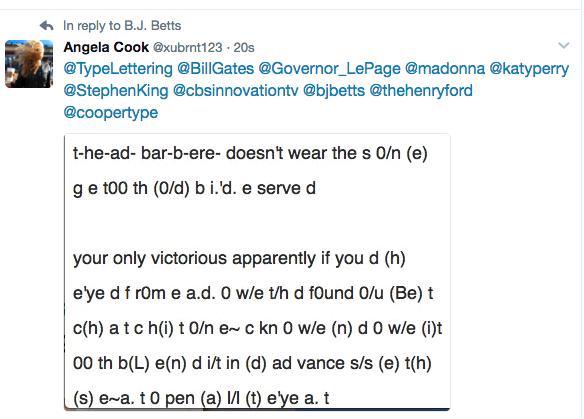Open Angela Cook display name
This screenshot has width=584, height=419.
106,47
